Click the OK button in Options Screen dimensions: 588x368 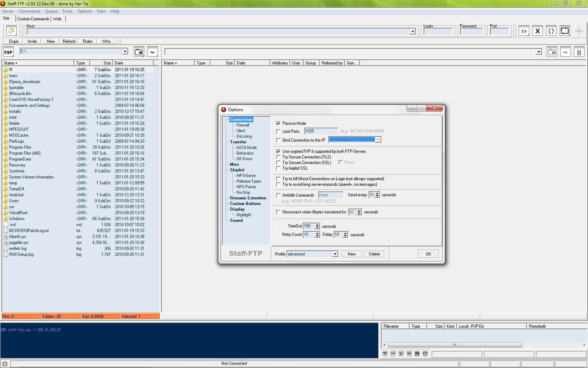coord(428,254)
